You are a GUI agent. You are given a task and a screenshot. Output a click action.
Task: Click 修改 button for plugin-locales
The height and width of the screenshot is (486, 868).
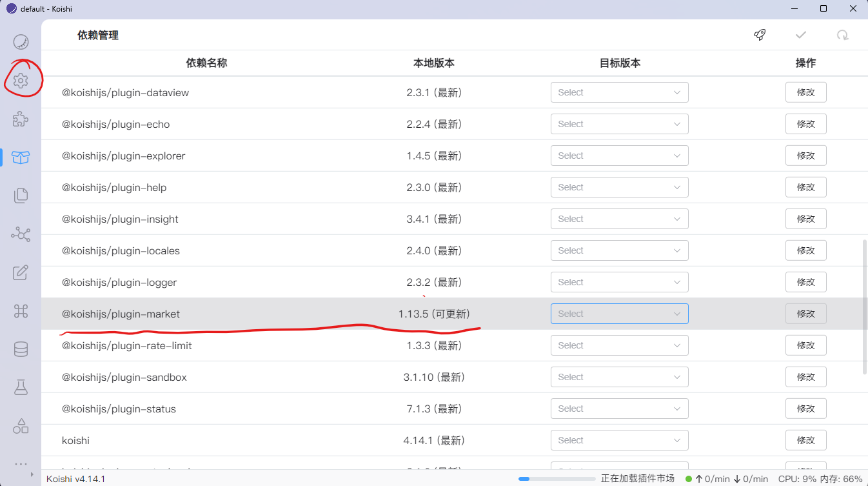tap(805, 250)
